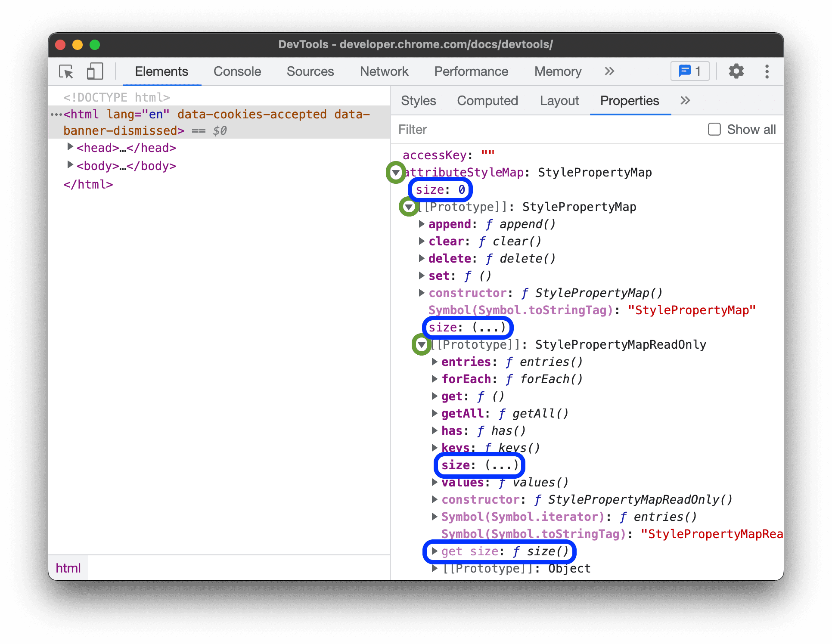Click the DevTools settings gear icon
This screenshot has width=832, height=644.
click(736, 72)
